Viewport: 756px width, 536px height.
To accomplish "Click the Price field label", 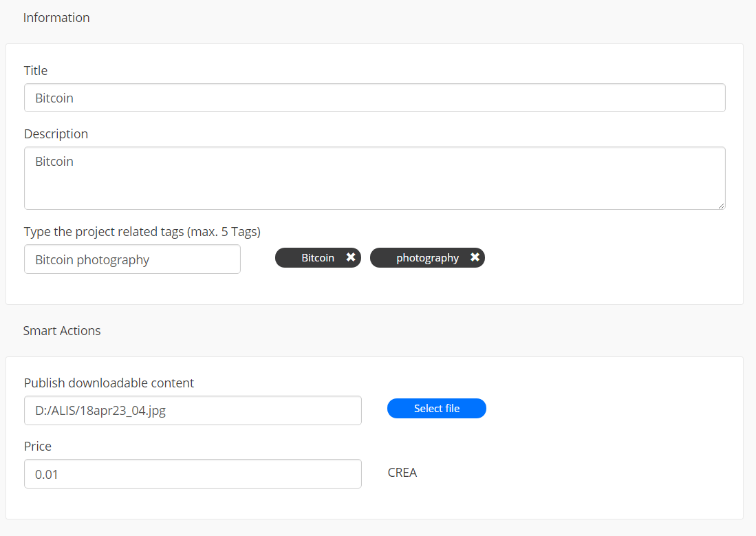I will coord(38,447).
